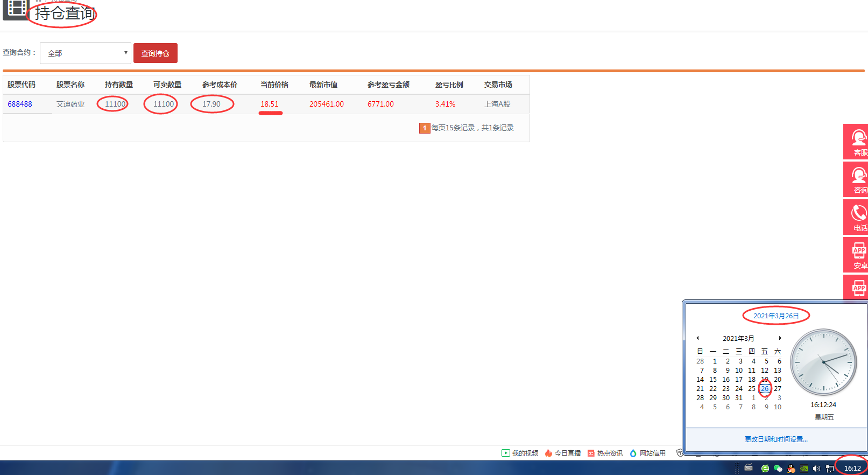Select page 1 in the pagination
Viewport: 868px width, 475px height.
pos(425,128)
